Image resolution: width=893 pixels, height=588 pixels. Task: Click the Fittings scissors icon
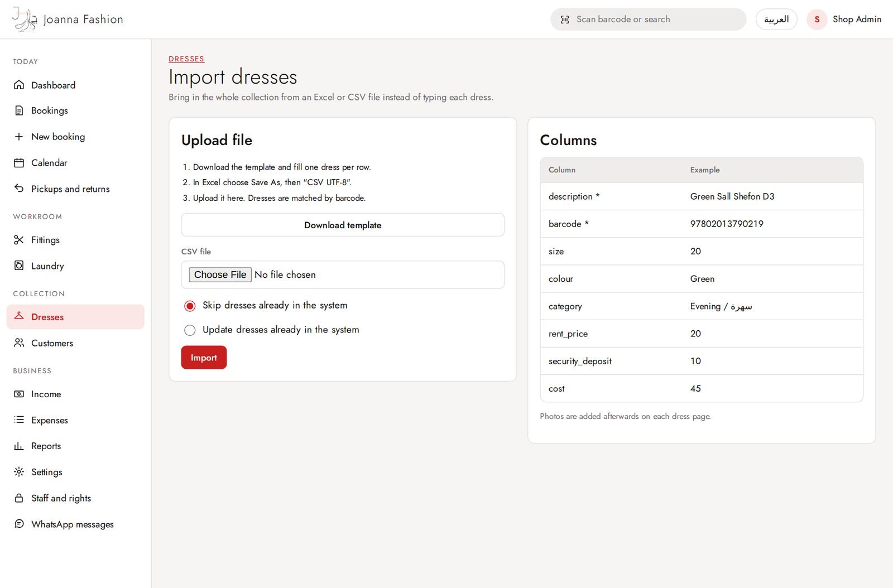tap(19, 240)
